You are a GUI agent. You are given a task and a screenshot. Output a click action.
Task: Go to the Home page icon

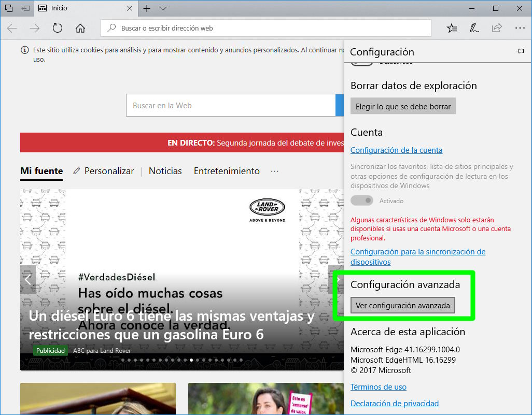tap(80, 28)
